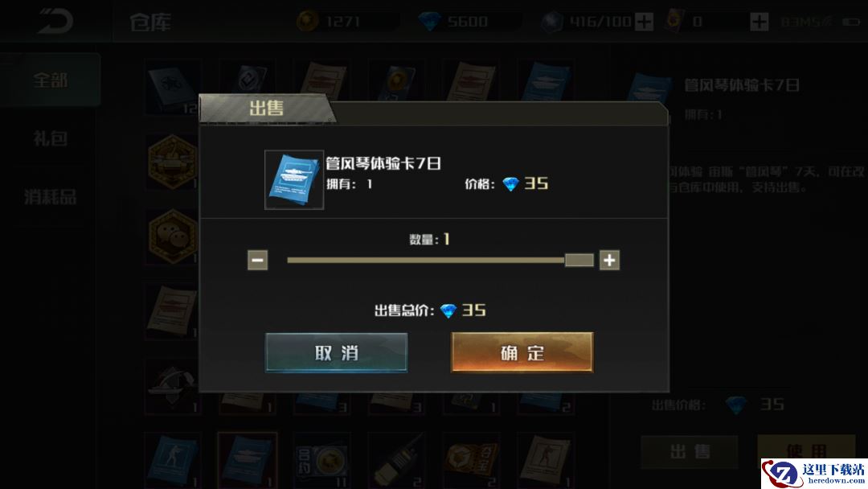Increase quantity with the plus button
This screenshot has height=489, width=868.
[x=609, y=260]
